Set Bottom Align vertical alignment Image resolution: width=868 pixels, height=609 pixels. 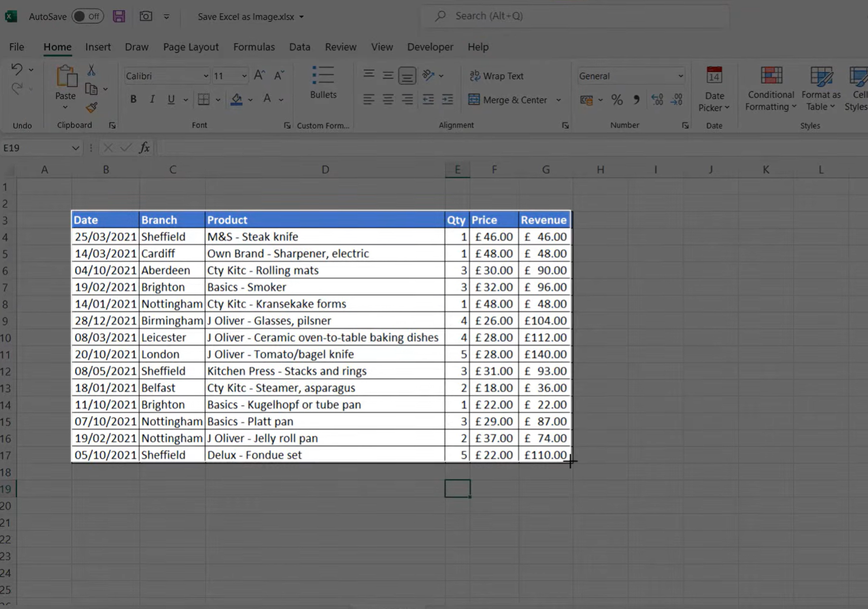point(407,76)
